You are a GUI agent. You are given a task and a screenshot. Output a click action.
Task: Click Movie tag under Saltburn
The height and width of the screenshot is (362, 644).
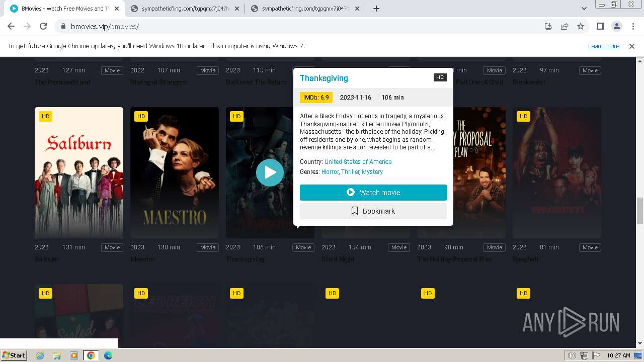click(112, 247)
